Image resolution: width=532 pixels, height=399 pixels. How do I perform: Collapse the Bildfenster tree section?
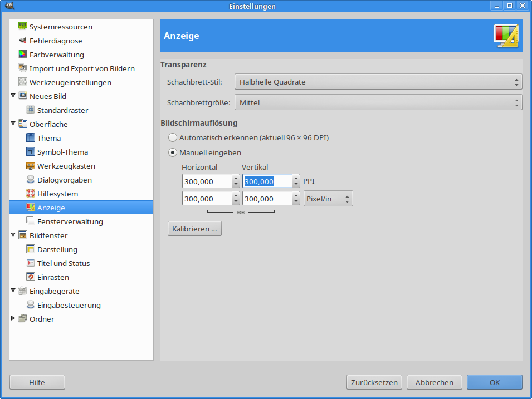click(13, 235)
